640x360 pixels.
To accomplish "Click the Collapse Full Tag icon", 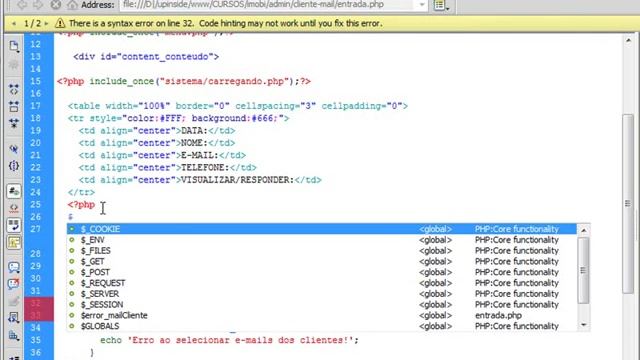I will [x=14, y=89].
